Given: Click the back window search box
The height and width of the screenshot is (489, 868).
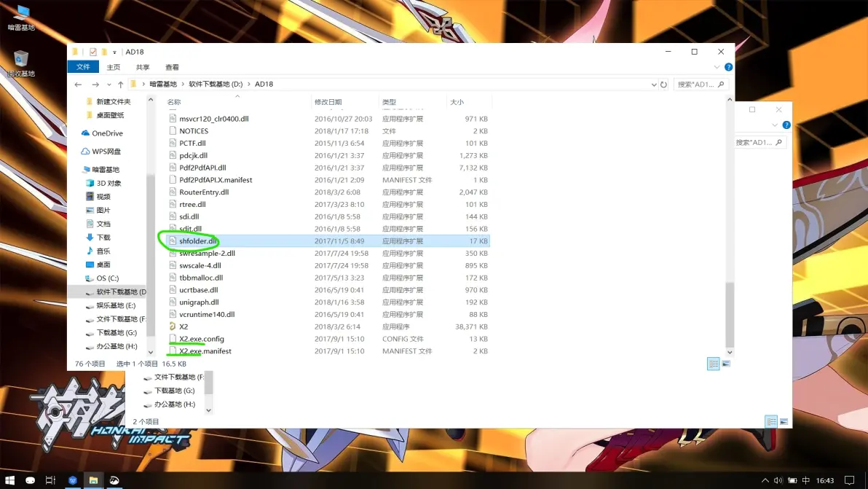Looking at the screenshot, I should 759,142.
